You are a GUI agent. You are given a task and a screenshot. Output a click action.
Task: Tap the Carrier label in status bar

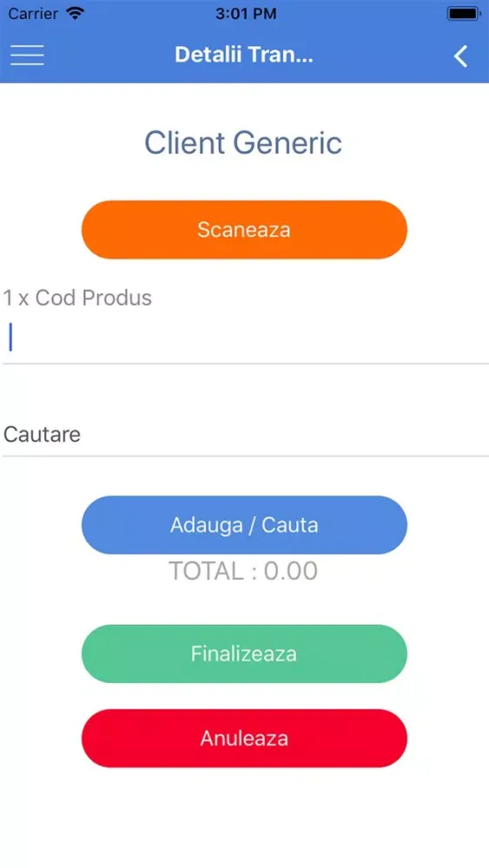point(34,14)
